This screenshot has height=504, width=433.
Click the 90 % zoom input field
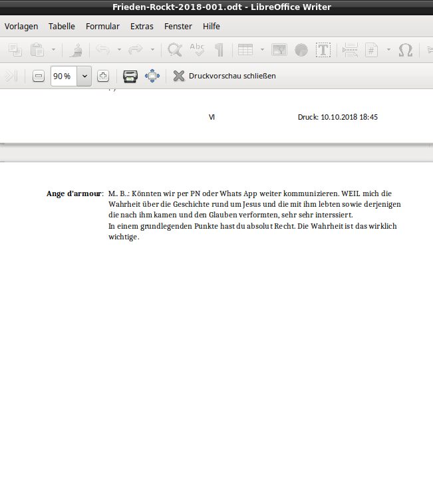pyautogui.click(x=64, y=76)
